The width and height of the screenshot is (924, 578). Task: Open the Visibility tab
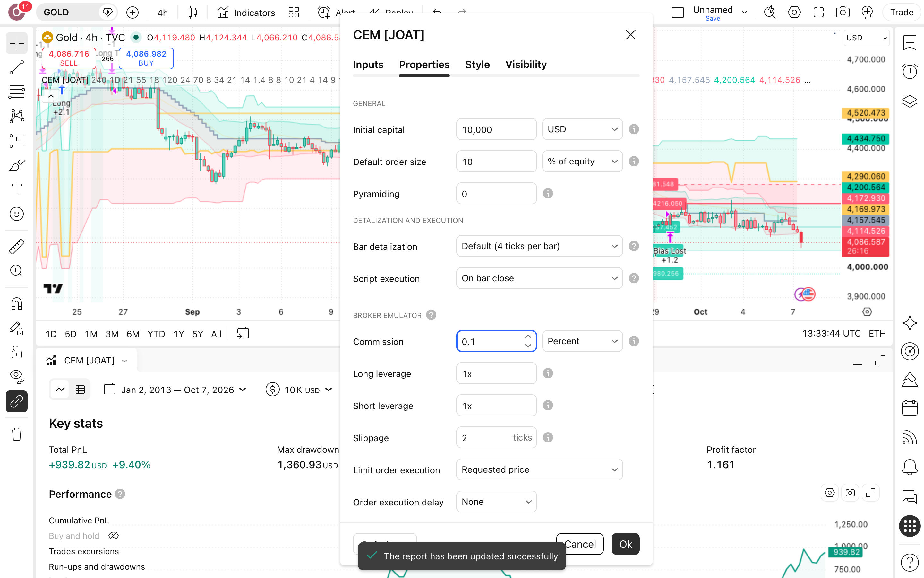(x=526, y=65)
